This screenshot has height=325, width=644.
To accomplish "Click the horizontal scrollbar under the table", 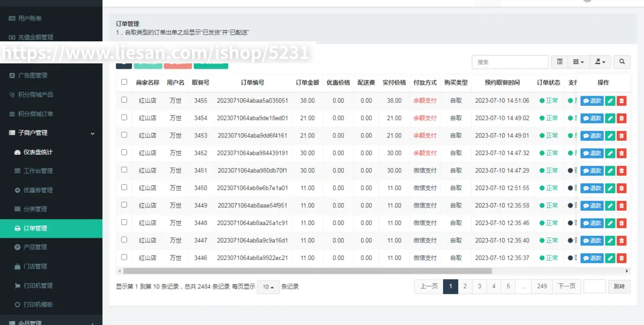I will (308, 271).
